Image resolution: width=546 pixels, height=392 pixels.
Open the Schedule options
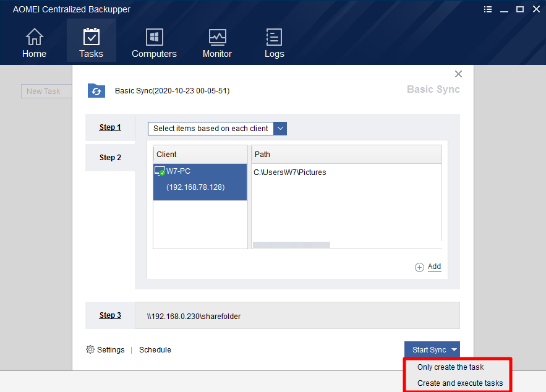click(155, 350)
